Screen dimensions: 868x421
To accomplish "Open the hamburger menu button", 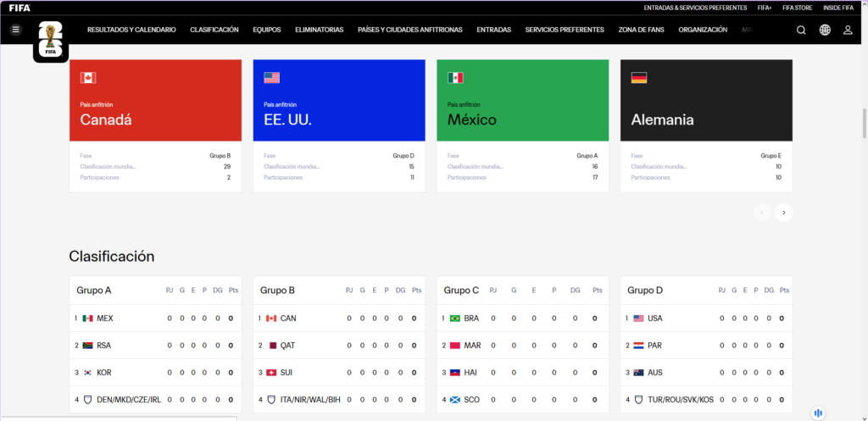I will click(15, 30).
